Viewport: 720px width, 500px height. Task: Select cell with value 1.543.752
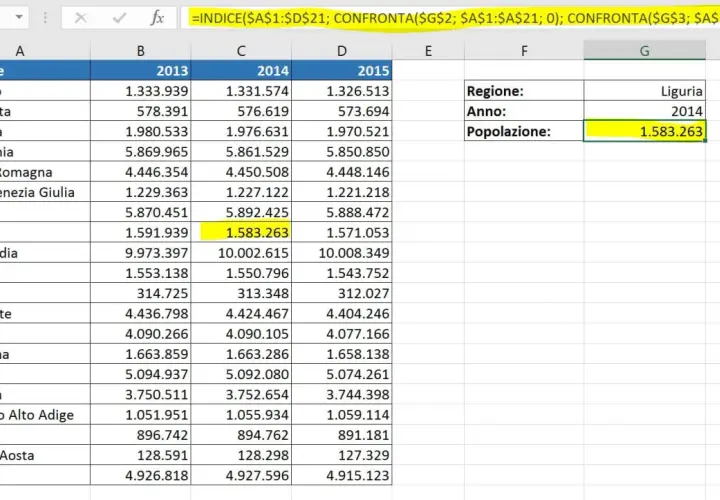[x=342, y=273]
